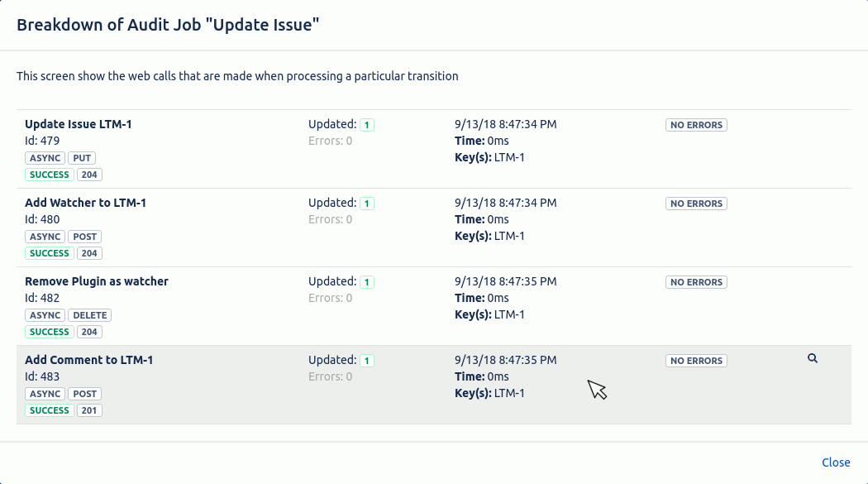868x484 pixels.
Task: Click NO ERRORS badge for Remove Plugin row
Action: click(696, 282)
